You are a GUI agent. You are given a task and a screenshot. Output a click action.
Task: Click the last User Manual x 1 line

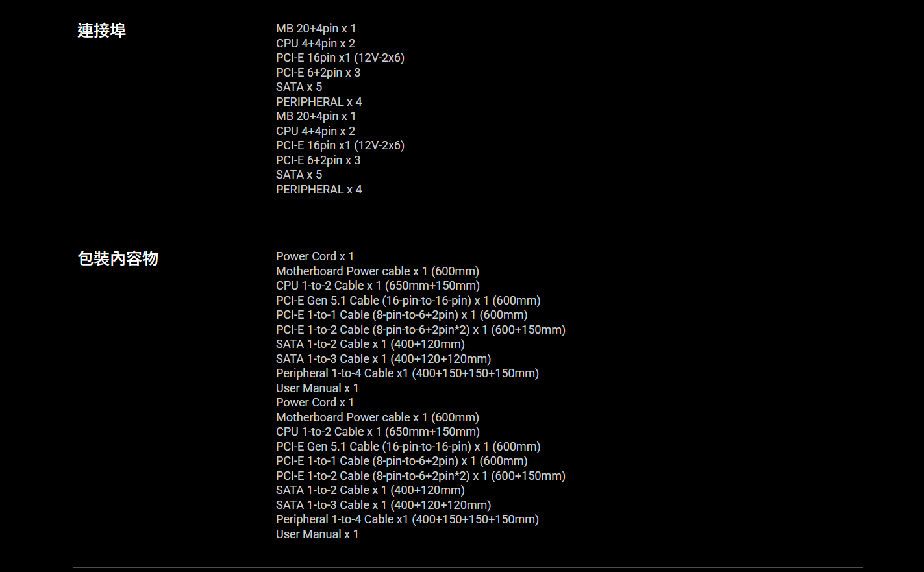pyautogui.click(x=317, y=534)
